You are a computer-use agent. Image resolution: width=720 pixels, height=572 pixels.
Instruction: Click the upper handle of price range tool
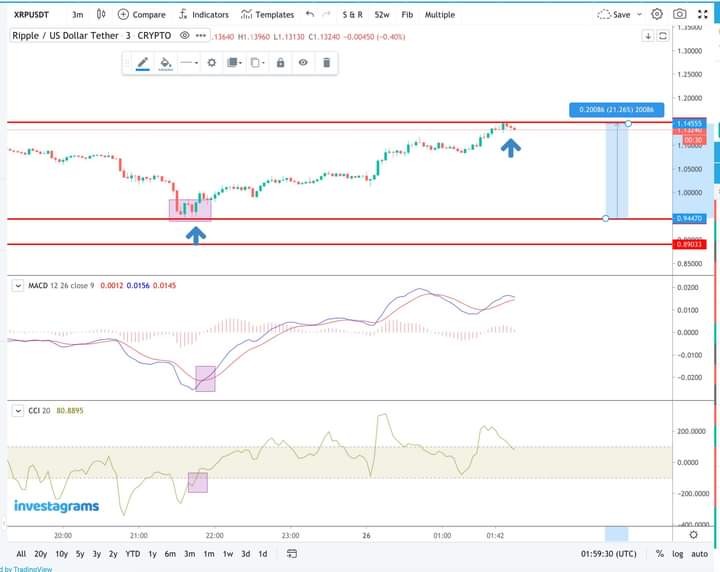coord(628,123)
